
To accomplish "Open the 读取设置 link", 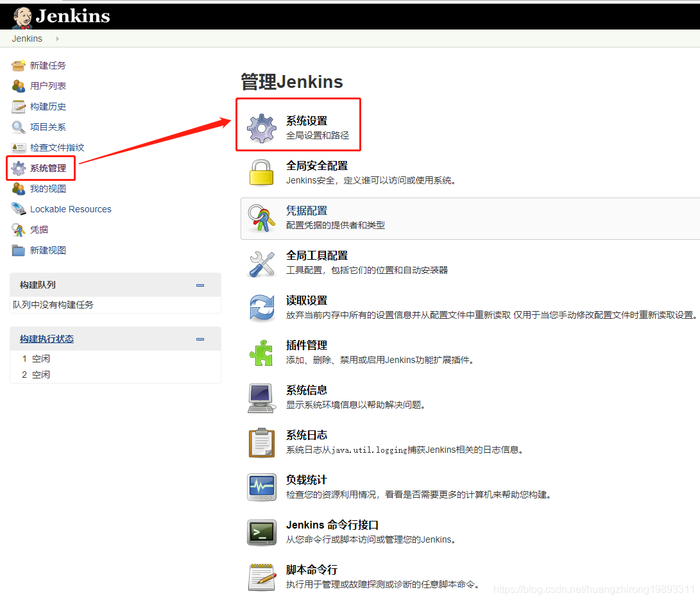I will (x=307, y=301).
